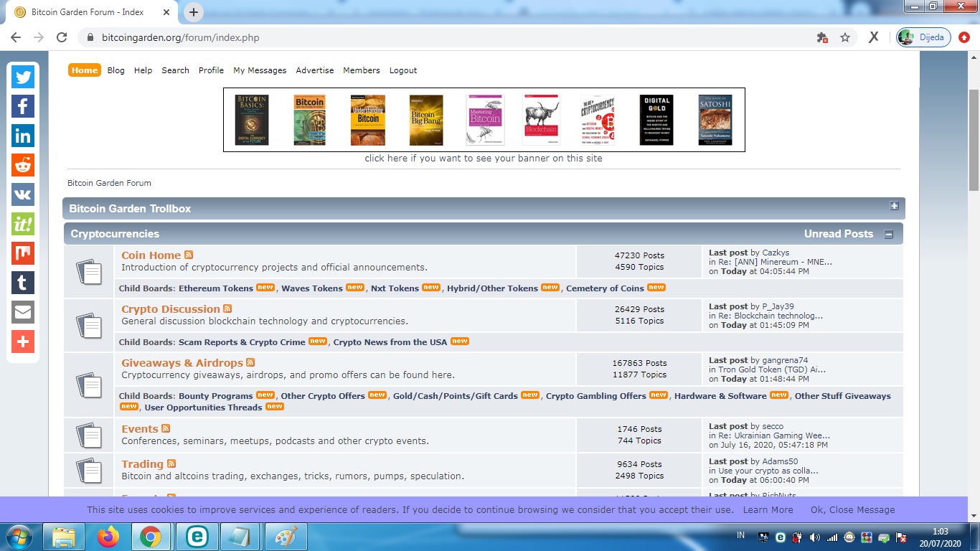Open the Profile menu item
The height and width of the screenshot is (551, 980).
point(212,70)
